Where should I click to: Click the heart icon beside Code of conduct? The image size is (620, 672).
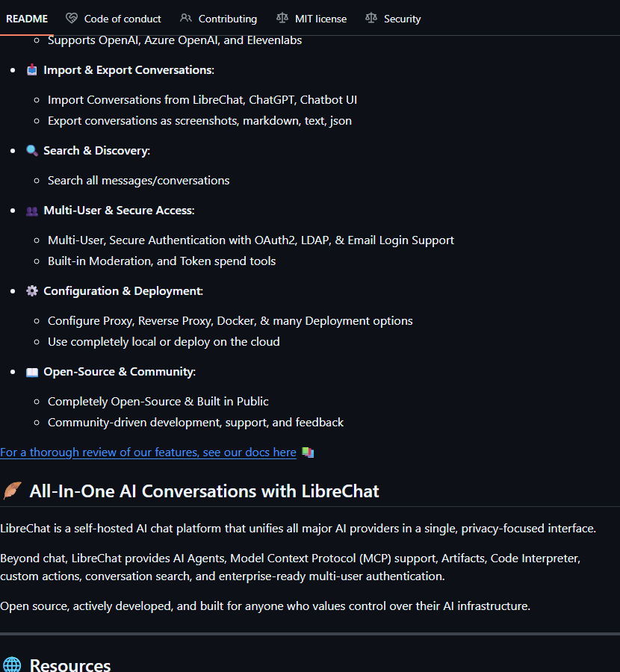pos(71,18)
